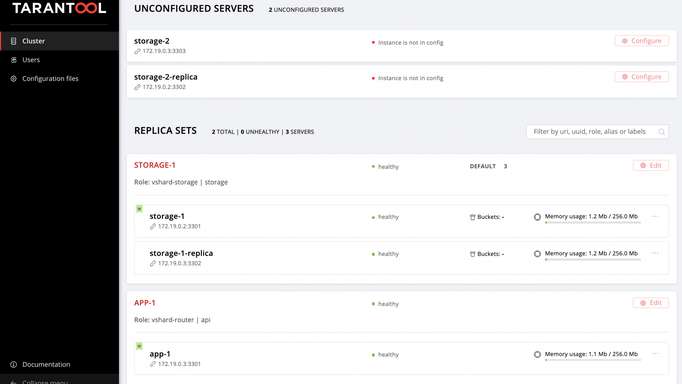This screenshot has width=682, height=384.
Task: Open the STORAGE-1 replica set title
Action: (x=155, y=165)
